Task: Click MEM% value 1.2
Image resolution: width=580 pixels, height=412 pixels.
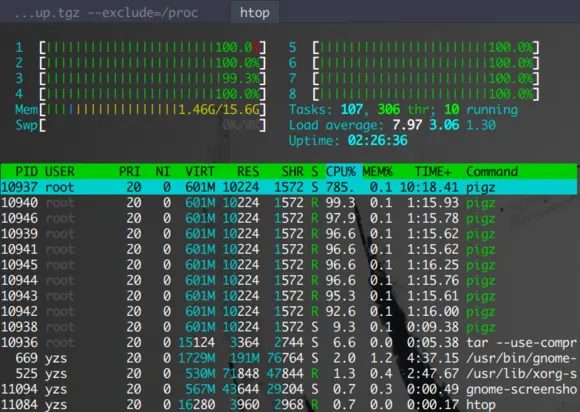Action: click(381, 358)
